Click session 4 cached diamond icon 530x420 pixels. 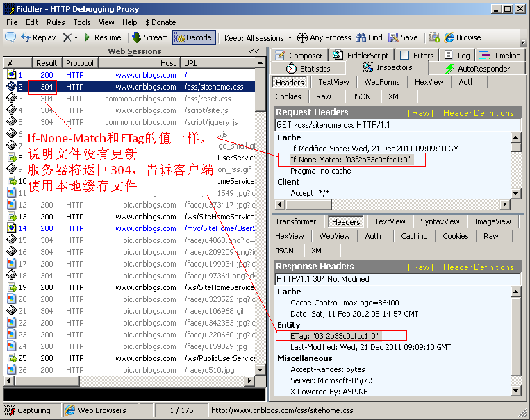[12, 110]
